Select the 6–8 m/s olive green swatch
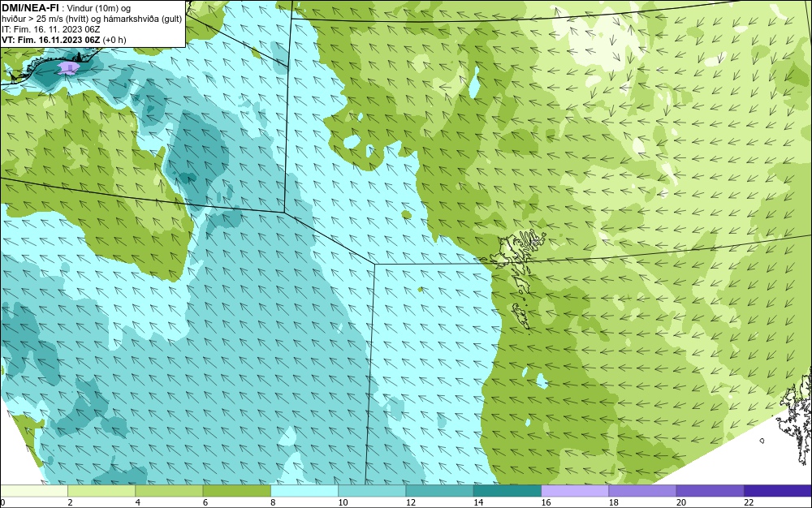 pyautogui.click(x=236, y=491)
